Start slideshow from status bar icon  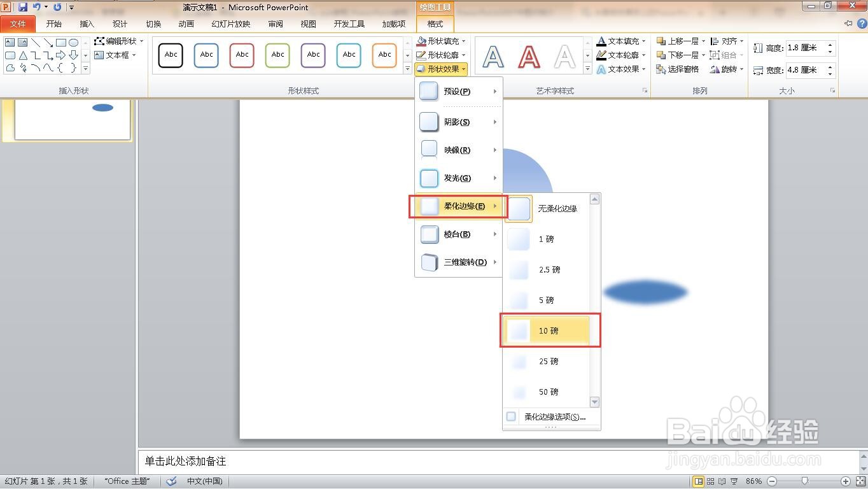734,481
